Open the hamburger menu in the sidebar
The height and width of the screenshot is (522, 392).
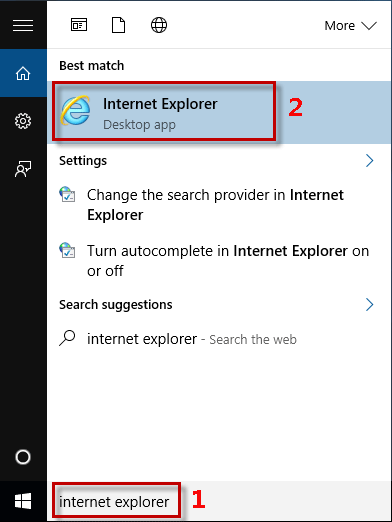point(23,25)
